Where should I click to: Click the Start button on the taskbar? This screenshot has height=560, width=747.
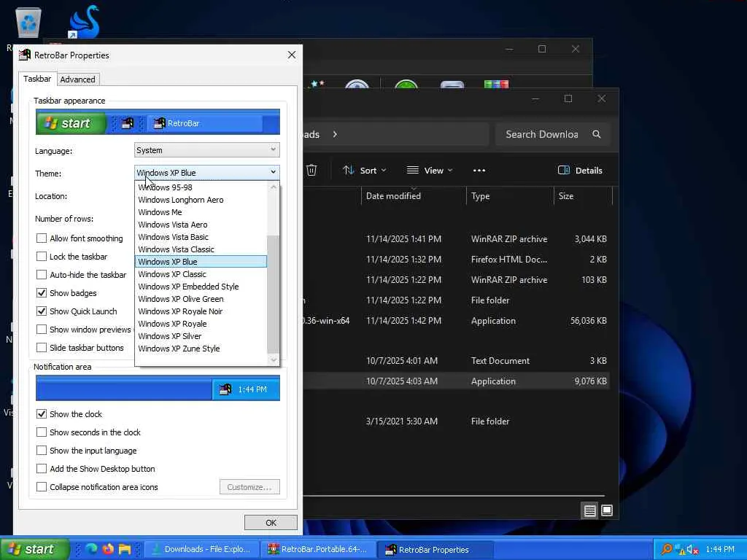pos(34,549)
